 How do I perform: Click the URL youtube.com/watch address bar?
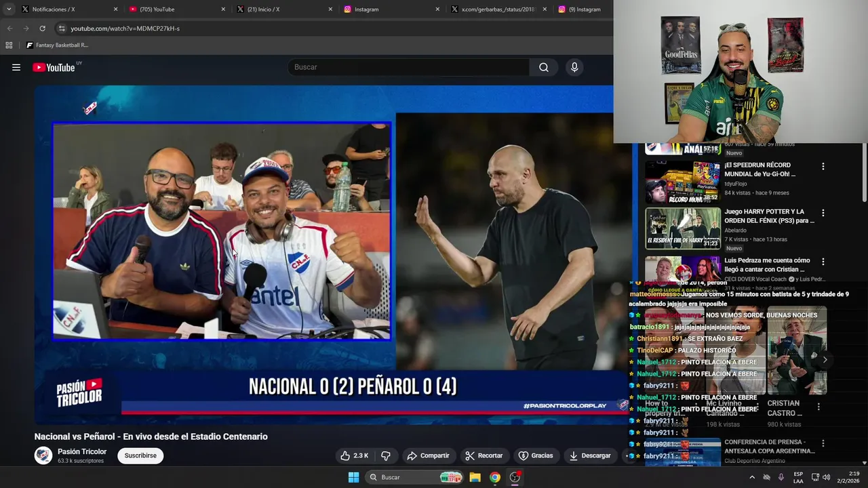coord(125,28)
